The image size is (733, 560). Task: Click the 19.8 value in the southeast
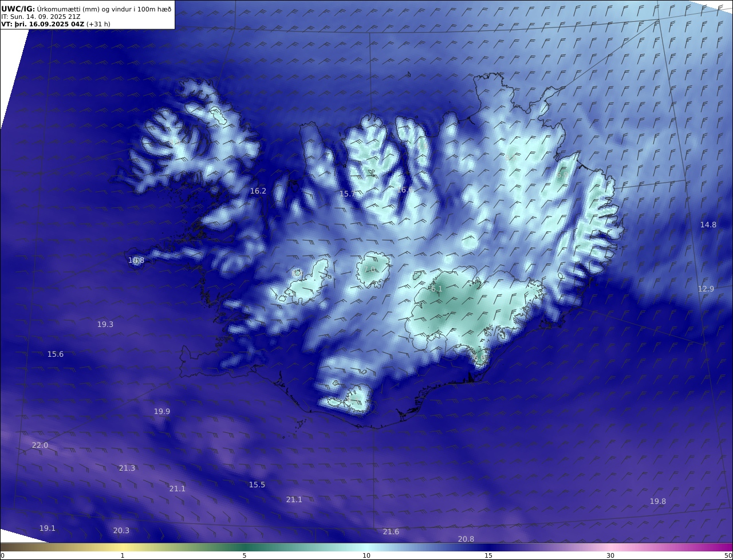point(658,502)
